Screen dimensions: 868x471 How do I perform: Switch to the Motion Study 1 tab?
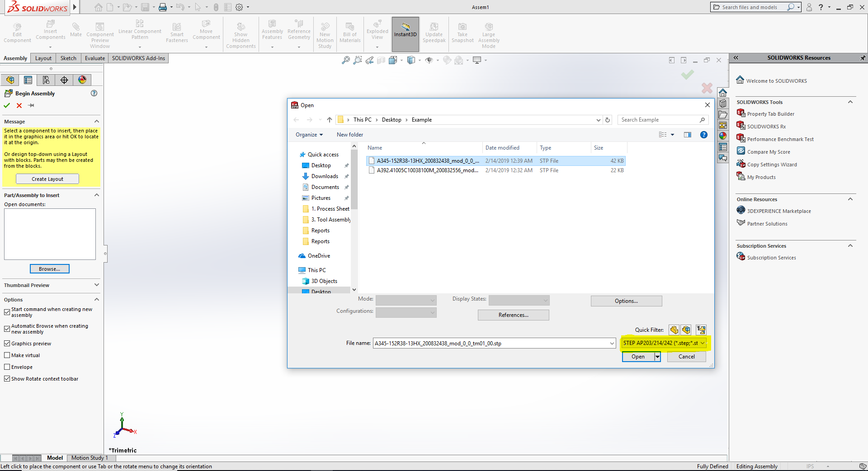click(x=90, y=458)
